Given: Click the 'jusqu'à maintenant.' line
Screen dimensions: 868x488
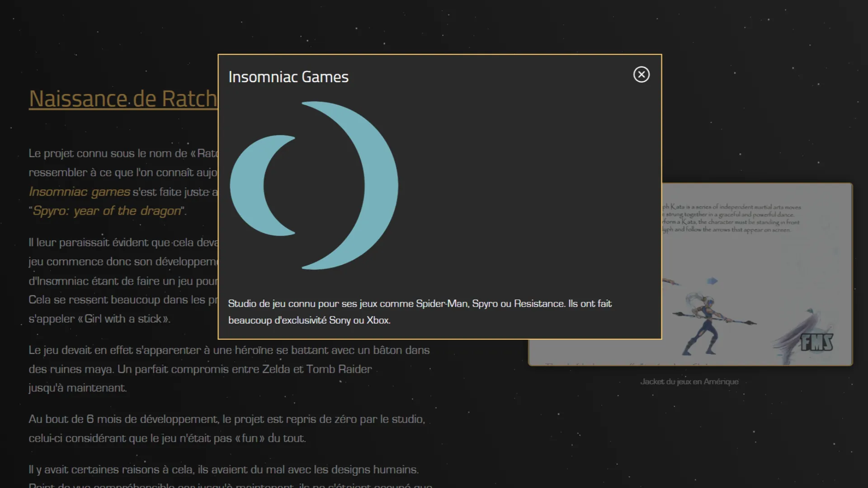Looking at the screenshot, I should point(78,388).
